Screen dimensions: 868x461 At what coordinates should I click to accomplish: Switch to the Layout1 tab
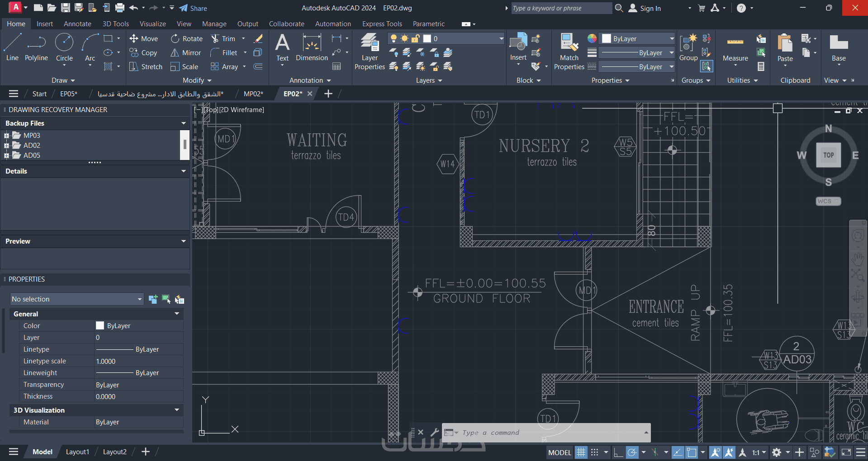[77, 452]
